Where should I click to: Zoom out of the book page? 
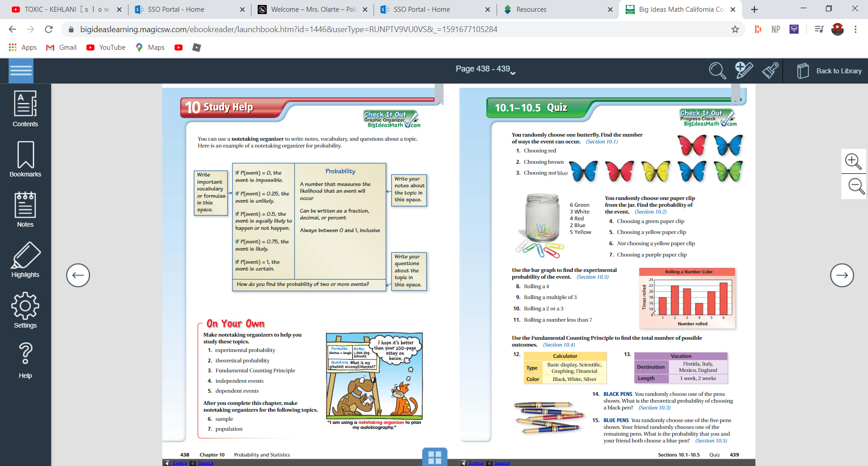(854, 186)
